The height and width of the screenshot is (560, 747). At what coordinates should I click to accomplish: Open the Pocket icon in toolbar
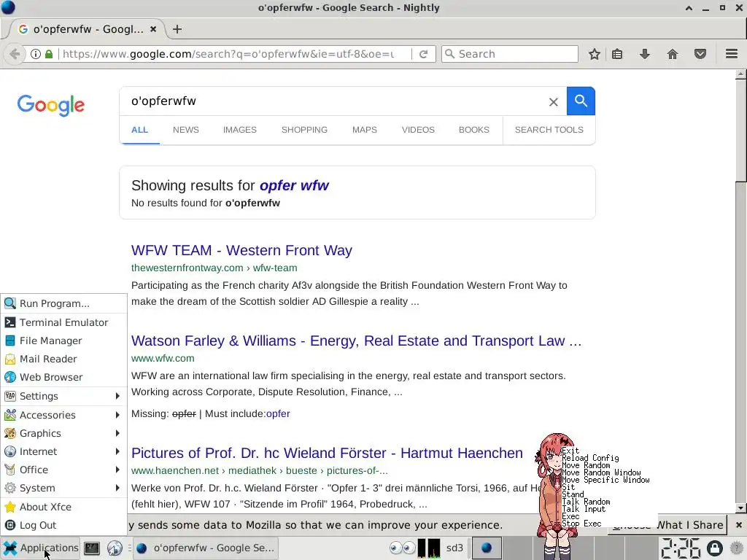[700, 54]
